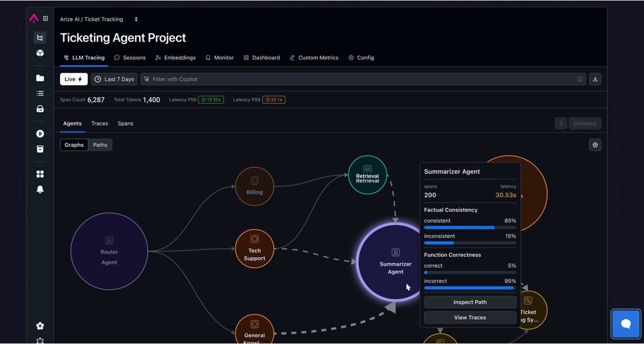Click the Arize logo icon in sidebar
The height and width of the screenshot is (344, 644).
click(34, 18)
